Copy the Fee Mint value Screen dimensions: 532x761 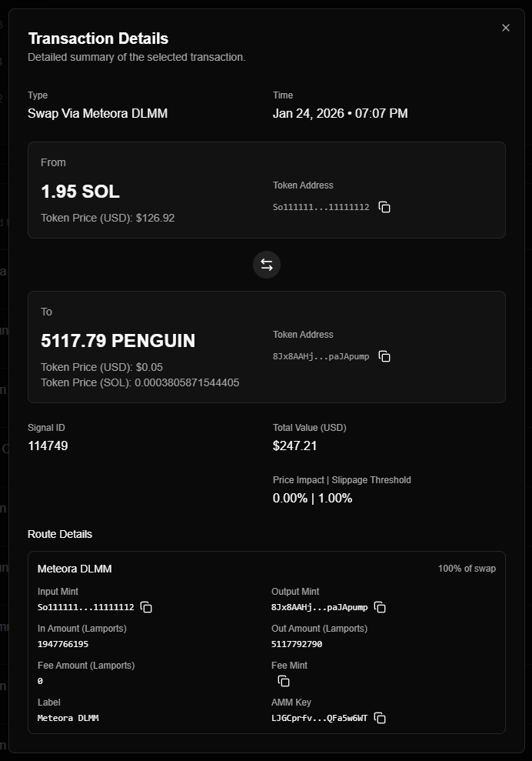click(284, 681)
